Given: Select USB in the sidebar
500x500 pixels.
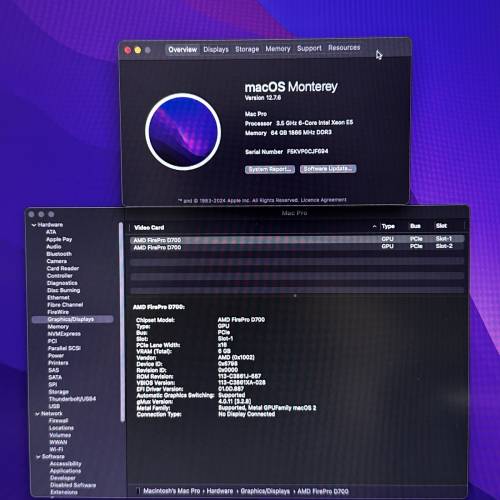Looking at the screenshot, I should coord(54,406).
